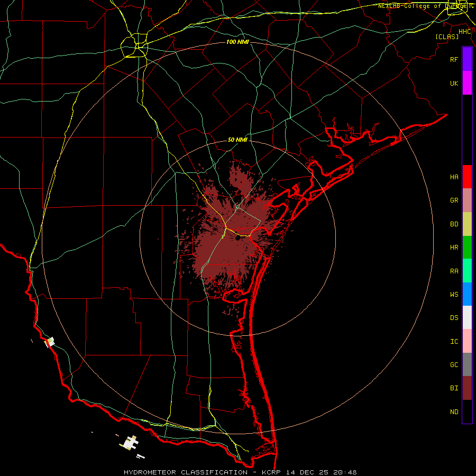Image resolution: width=476 pixels, height=476 pixels.
Task: Click the RF purple legend swatch
Action: 467,59
